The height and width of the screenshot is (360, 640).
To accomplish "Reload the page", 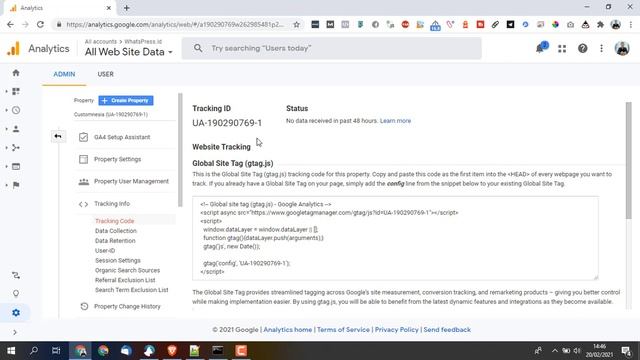I will 40,24.
